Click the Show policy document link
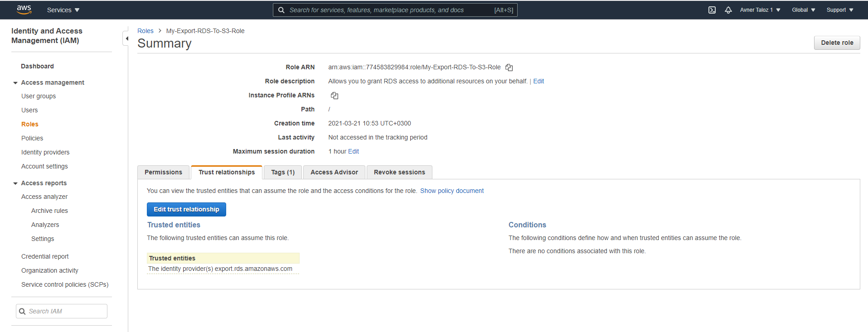Viewport: 868px width, 332px height. [x=451, y=191]
